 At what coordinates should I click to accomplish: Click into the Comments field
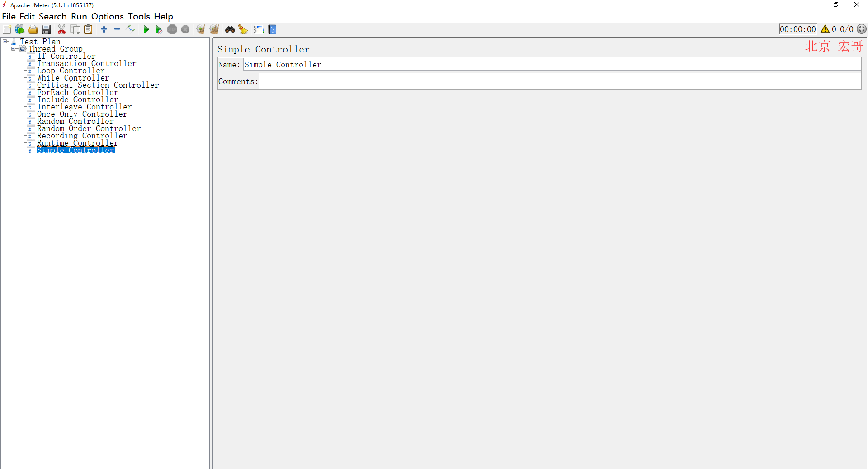[x=560, y=81]
